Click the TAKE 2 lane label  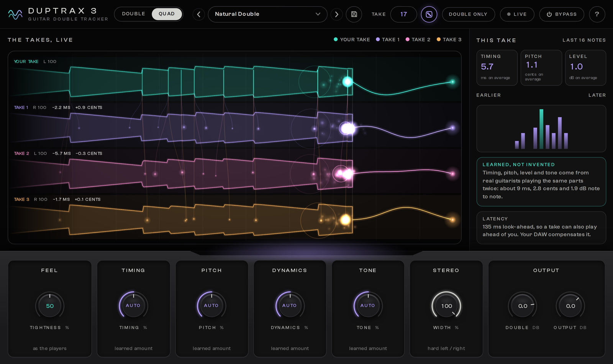point(21,153)
